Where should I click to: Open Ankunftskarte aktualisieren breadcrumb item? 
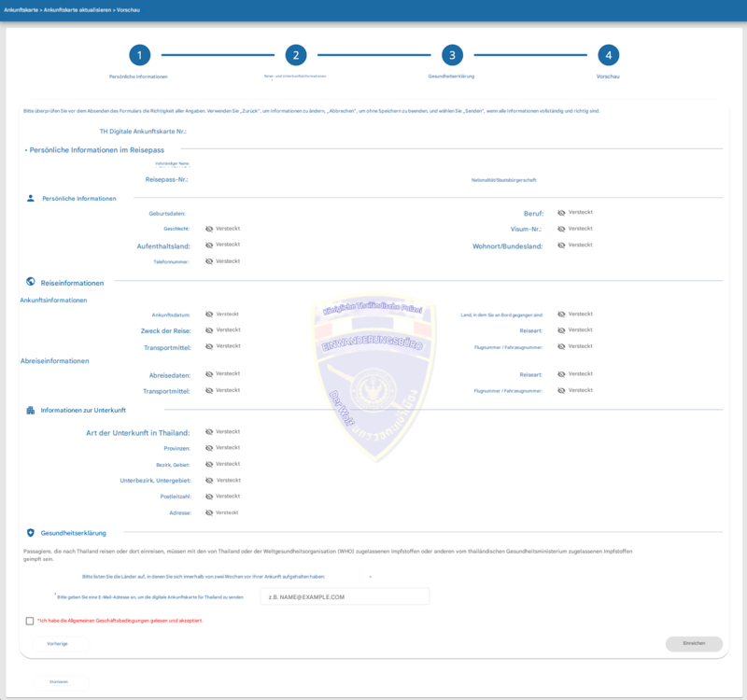pyautogui.click(x=78, y=10)
